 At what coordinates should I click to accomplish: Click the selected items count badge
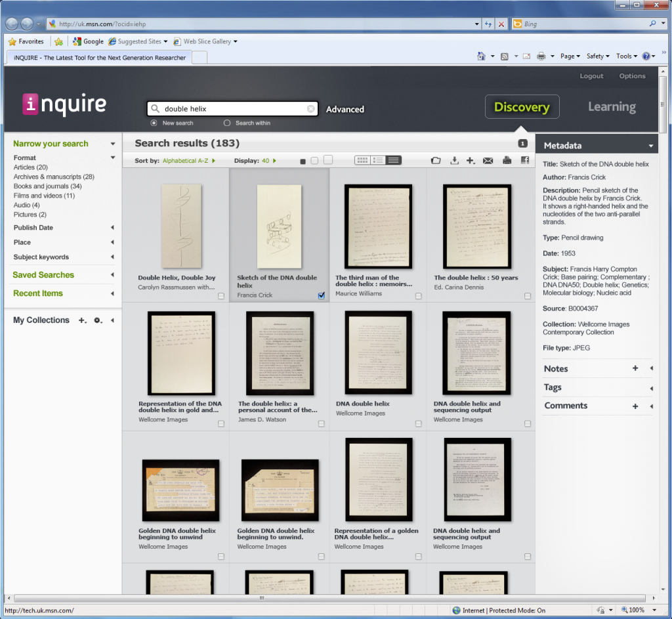click(x=522, y=144)
